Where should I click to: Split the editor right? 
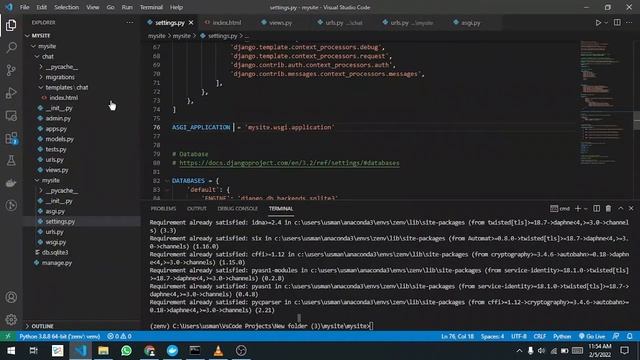pos(617,22)
